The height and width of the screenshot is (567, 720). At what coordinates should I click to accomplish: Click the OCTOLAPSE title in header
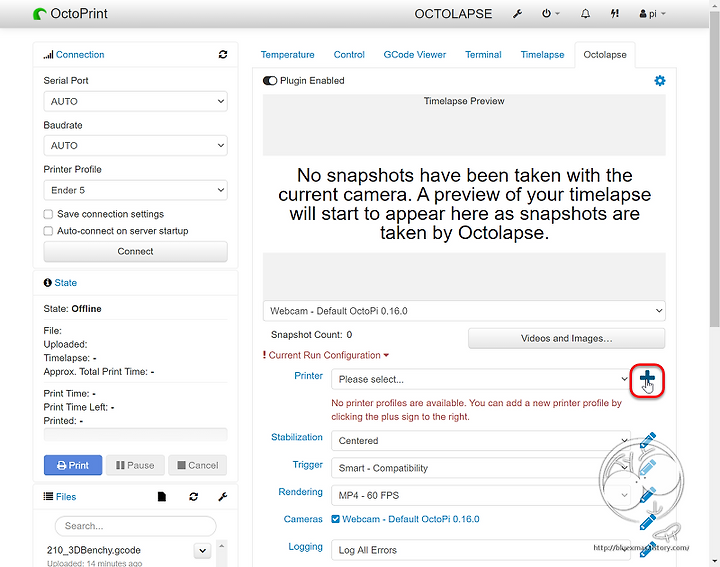pyautogui.click(x=453, y=14)
